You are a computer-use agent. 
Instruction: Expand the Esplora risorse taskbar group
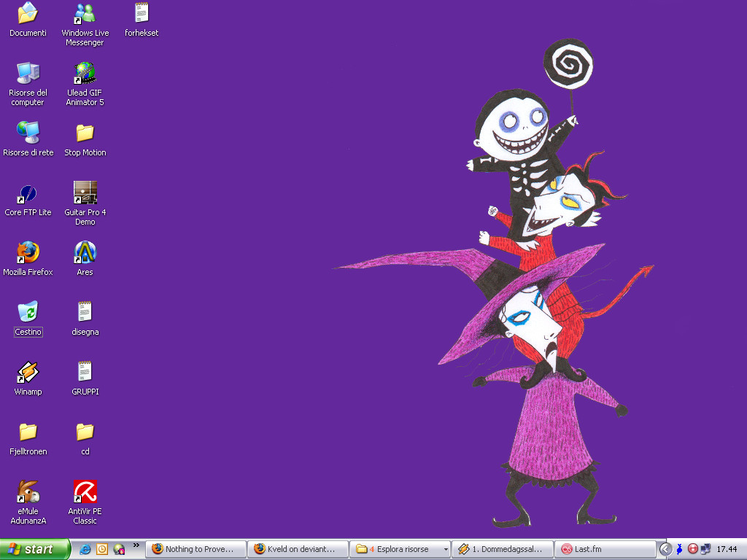click(x=400, y=549)
